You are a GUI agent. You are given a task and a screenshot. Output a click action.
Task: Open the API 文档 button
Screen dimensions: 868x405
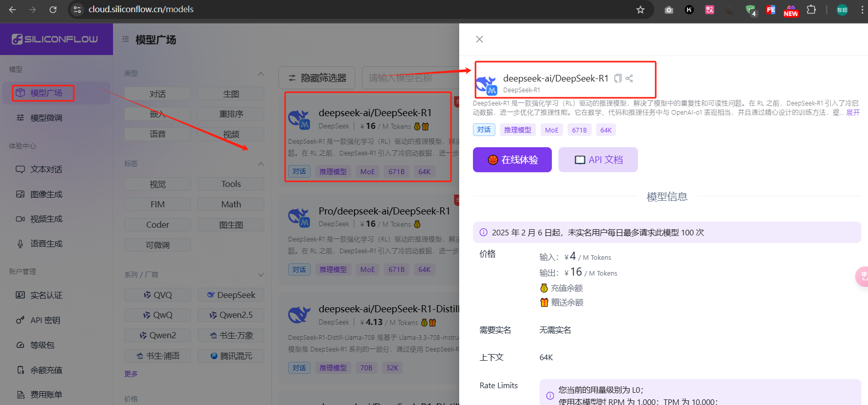pos(598,159)
